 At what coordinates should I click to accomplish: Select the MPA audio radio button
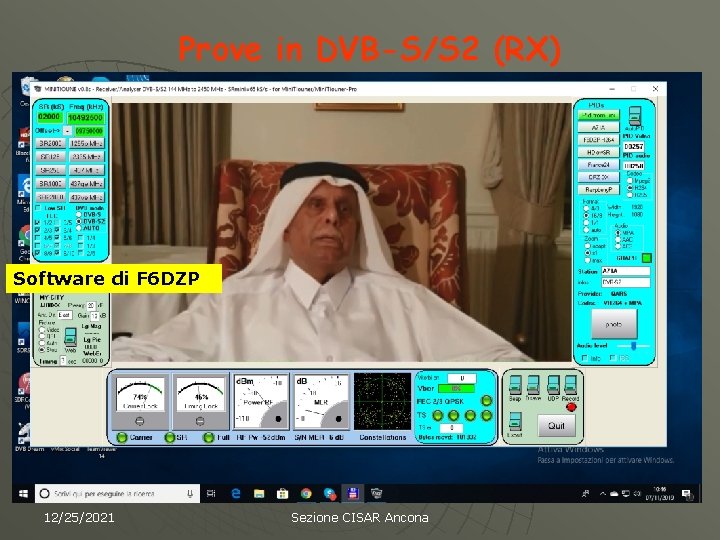[618, 233]
